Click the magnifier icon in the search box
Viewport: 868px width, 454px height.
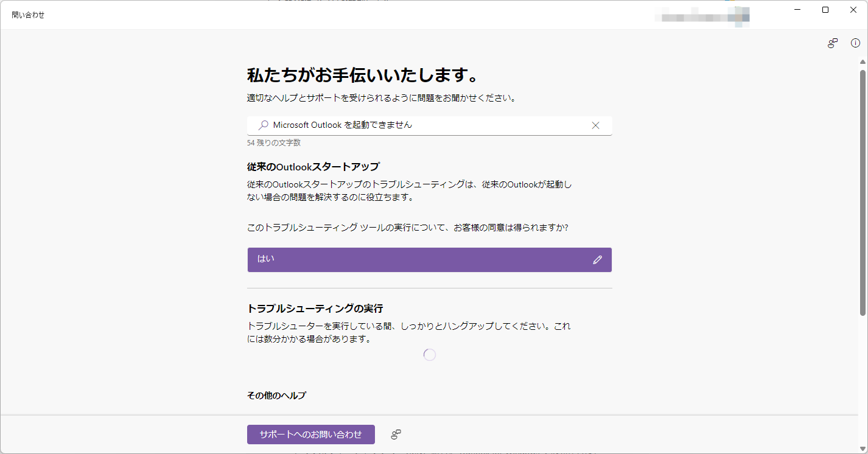(x=262, y=125)
